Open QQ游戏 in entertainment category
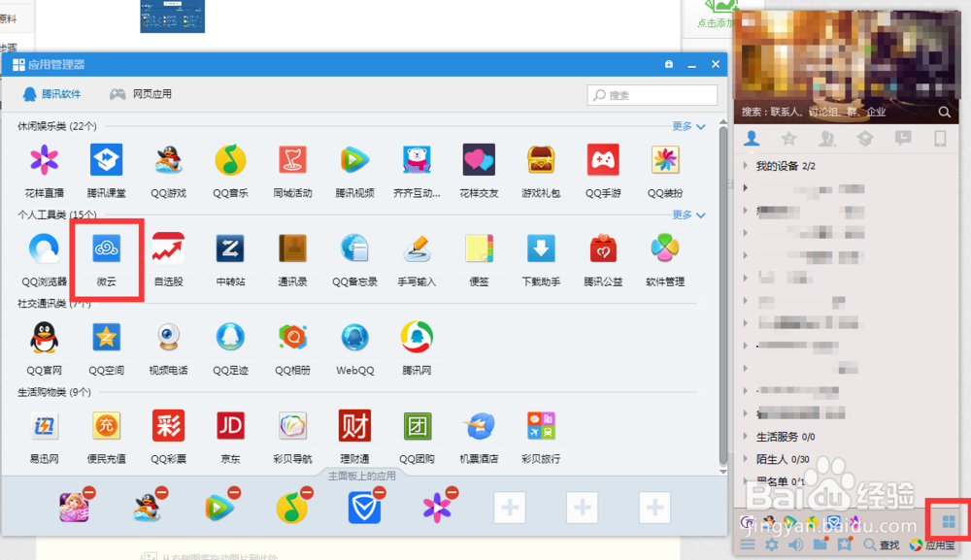This screenshot has width=971, height=560. pyautogui.click(x=168, y=160)
